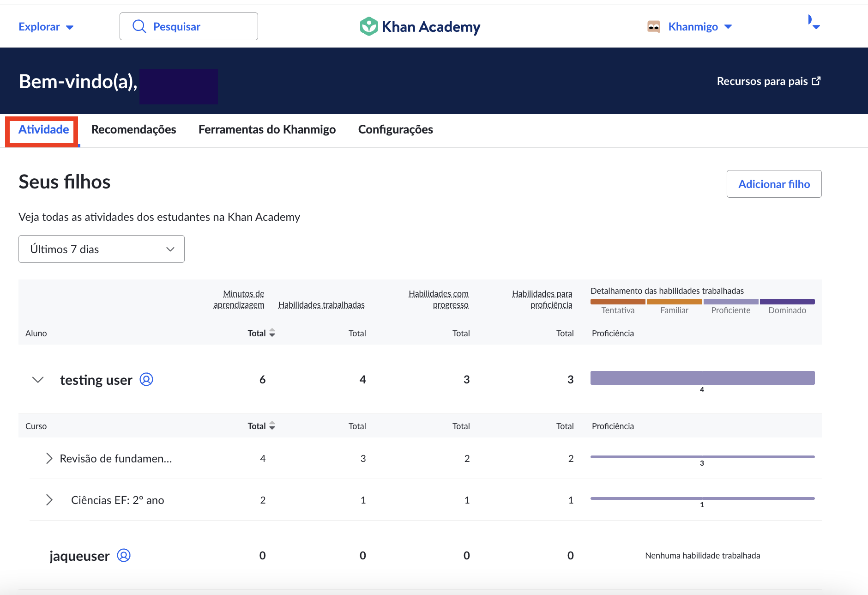This screenshot has width=868, height=595.
Task: Expand the Revisão de fundamen... course row
Action: (x=49, y=458)
